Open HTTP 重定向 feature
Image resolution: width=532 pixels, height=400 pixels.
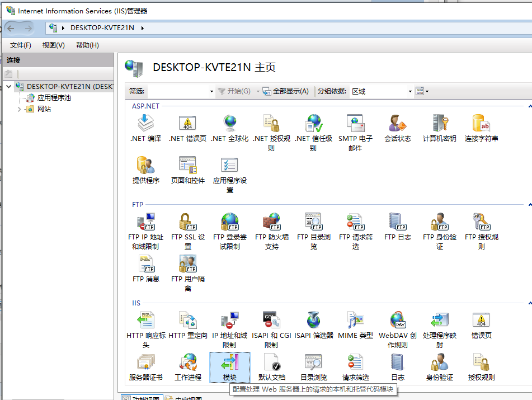pyautogui.click(x=187, y=325)
